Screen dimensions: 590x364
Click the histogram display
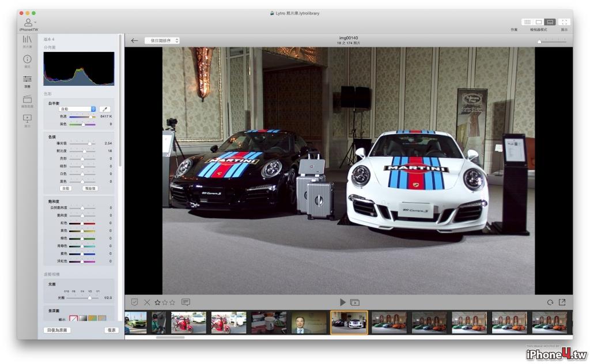click(x=78, y=69)
